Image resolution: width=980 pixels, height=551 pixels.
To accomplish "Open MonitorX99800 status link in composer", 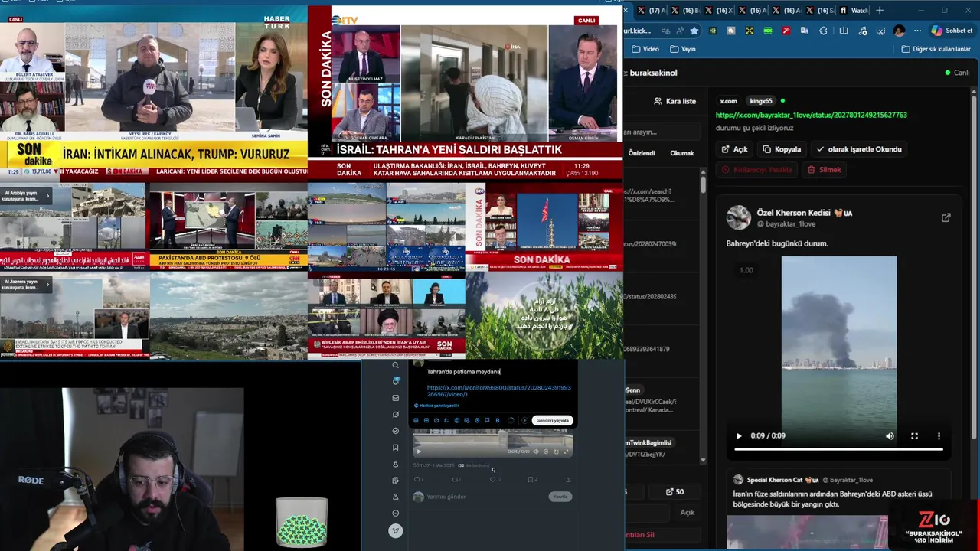I will [499, 391].
